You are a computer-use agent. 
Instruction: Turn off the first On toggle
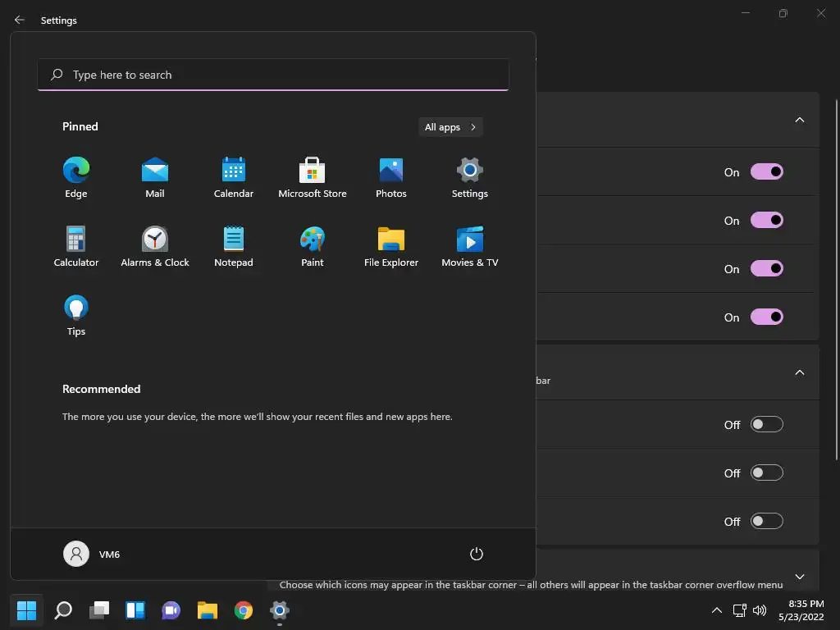point(767,172)
